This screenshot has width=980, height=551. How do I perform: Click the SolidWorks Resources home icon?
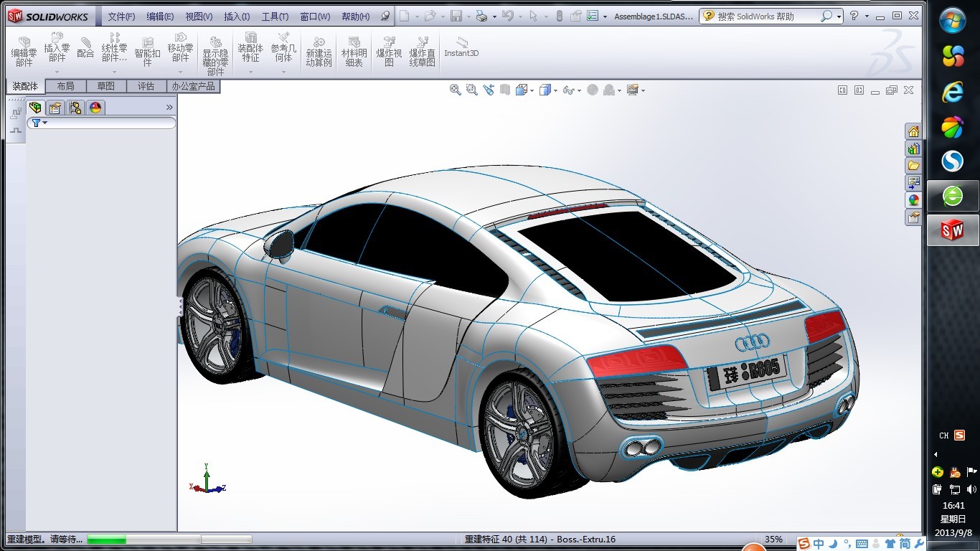coord(913,131)
